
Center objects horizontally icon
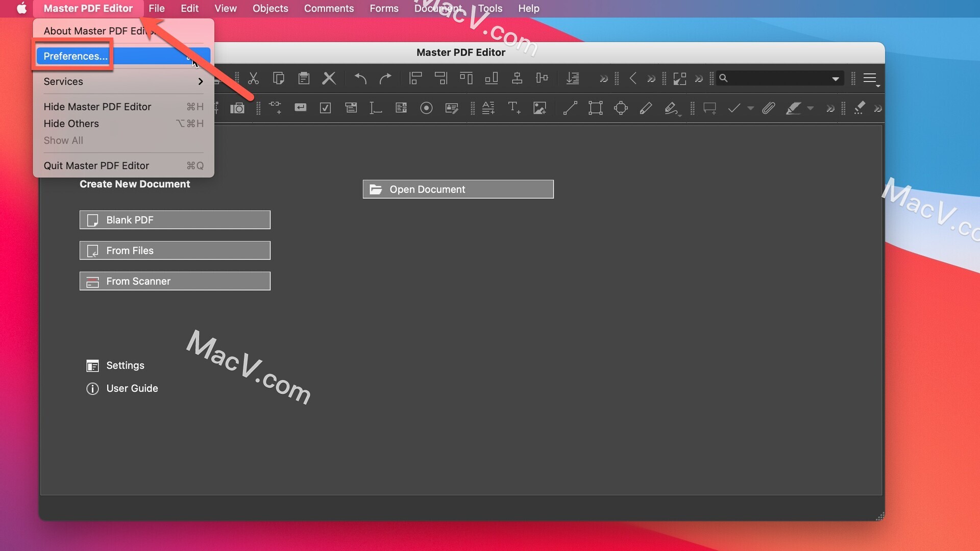pos(517,78)
